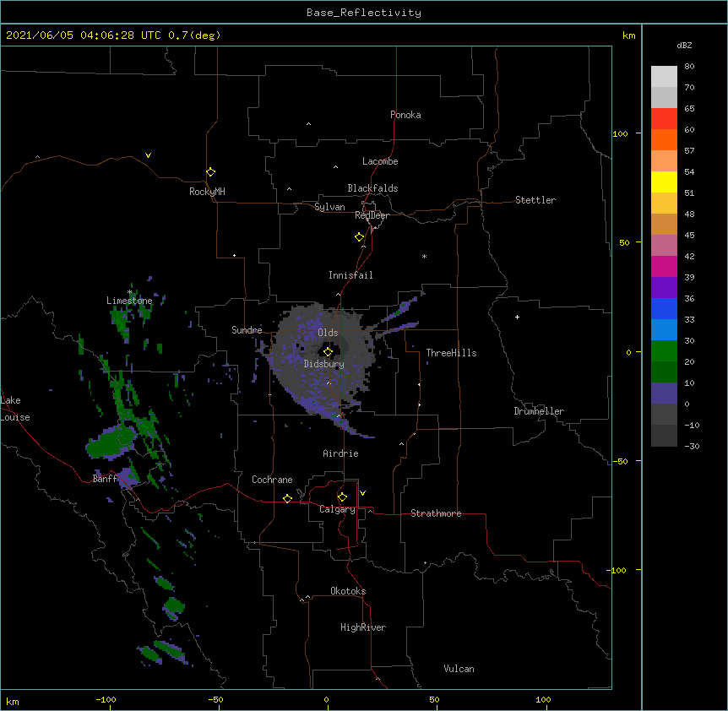Image resolution: width=728 pixels, height=711 pixels.
Task: Click the HighRiver label
Action: [x=363, y=627]
